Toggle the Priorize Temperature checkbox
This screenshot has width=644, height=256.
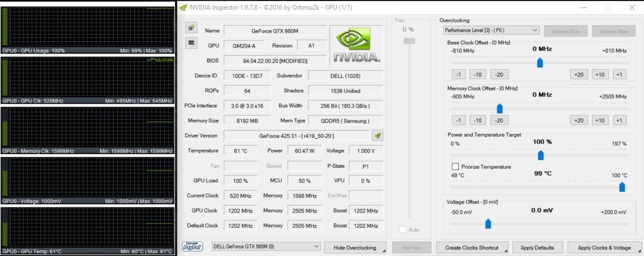pyautogui.click(x=456, y=167)
